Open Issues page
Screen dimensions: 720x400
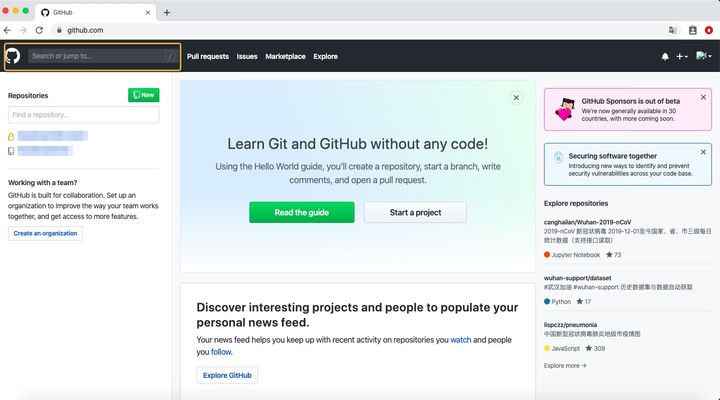coord(247,56)
